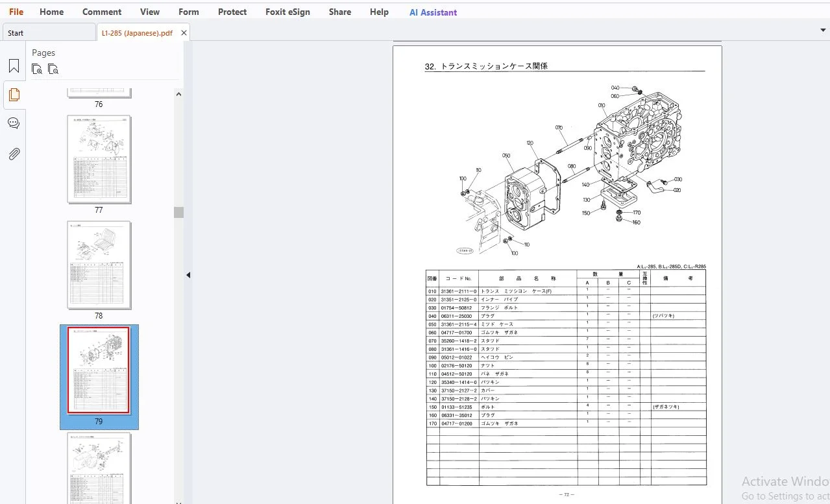Open the Attachments paperclip panel
830x504 pixels.
14,154
